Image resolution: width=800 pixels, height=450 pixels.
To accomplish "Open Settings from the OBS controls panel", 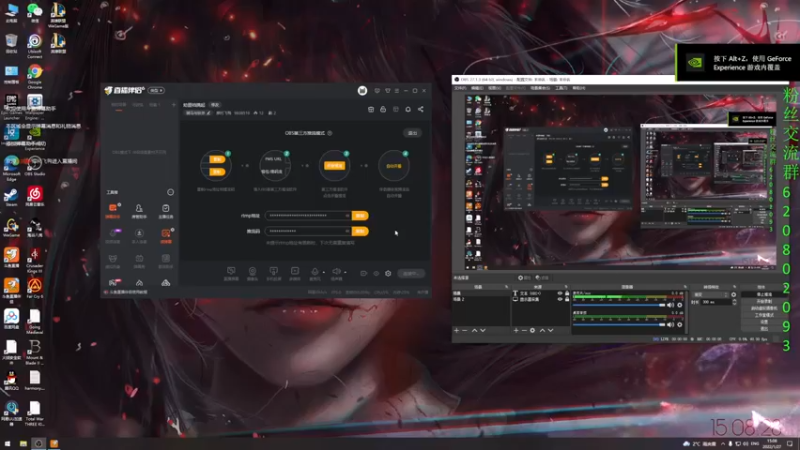I will tap(764, 322).
